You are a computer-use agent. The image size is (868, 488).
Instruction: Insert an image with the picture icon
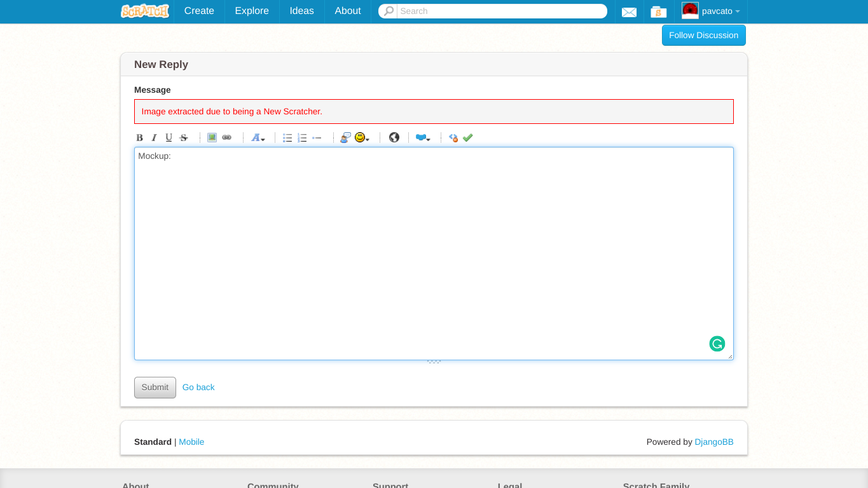[x=212, y=138]
